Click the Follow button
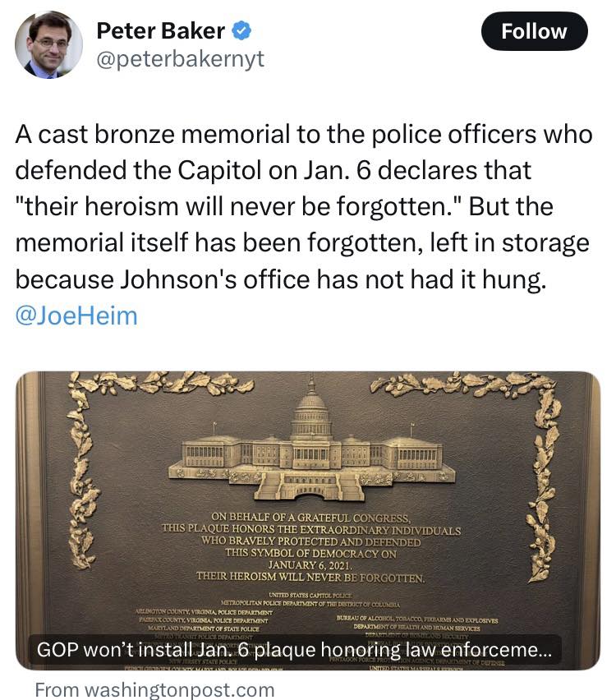This screenshot has width=616, height=700. (534, 32)
